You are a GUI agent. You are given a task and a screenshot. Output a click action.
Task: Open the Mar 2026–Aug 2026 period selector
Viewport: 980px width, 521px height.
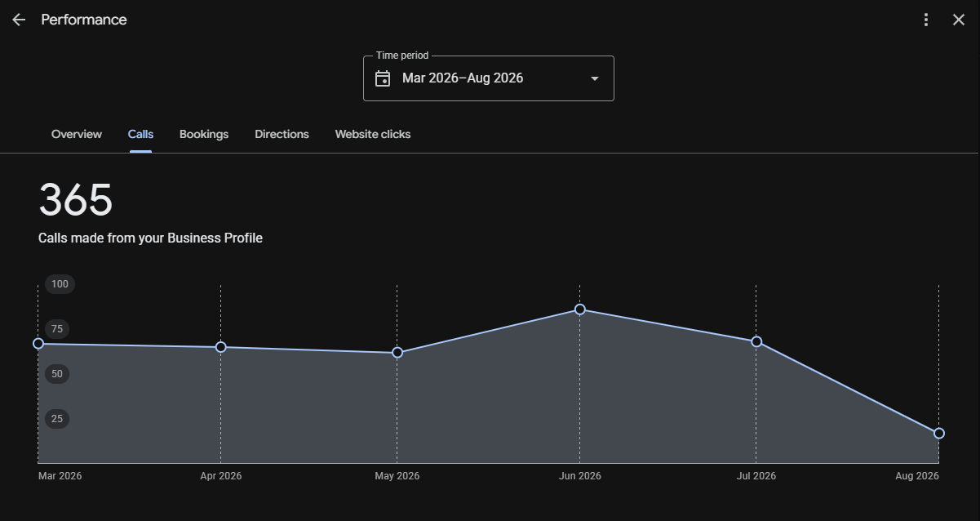489,78
